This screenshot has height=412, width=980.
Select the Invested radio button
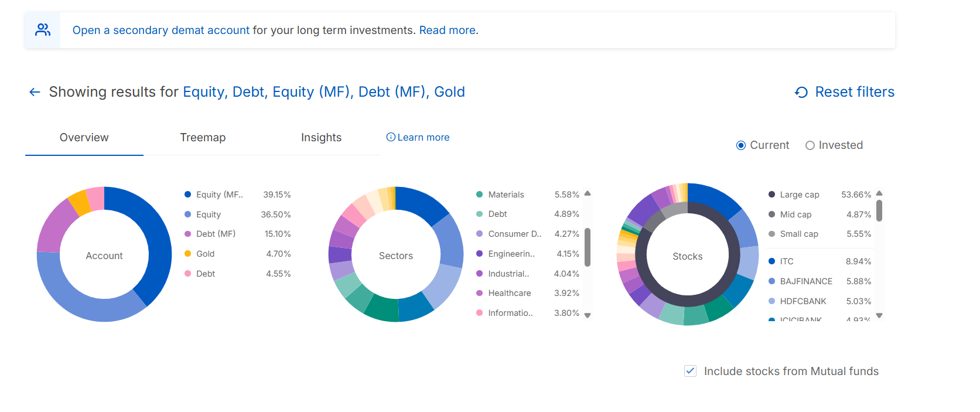click(x=810, y=145)
